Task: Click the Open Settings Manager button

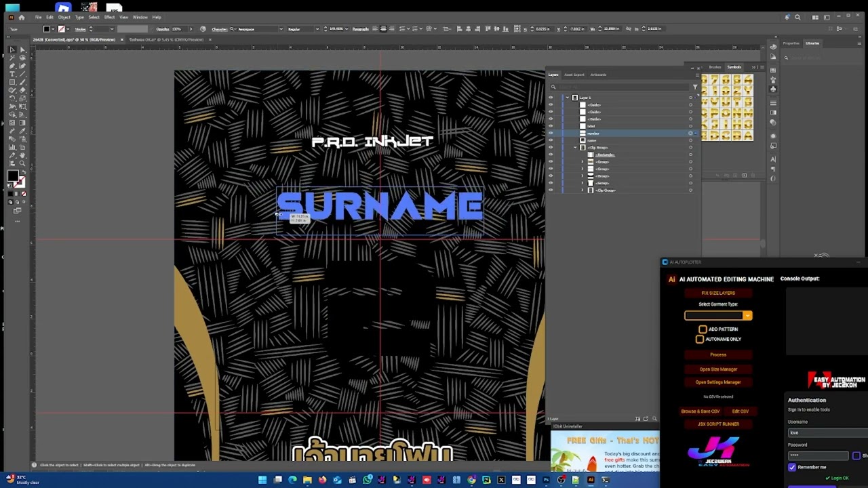Action: 718,382
